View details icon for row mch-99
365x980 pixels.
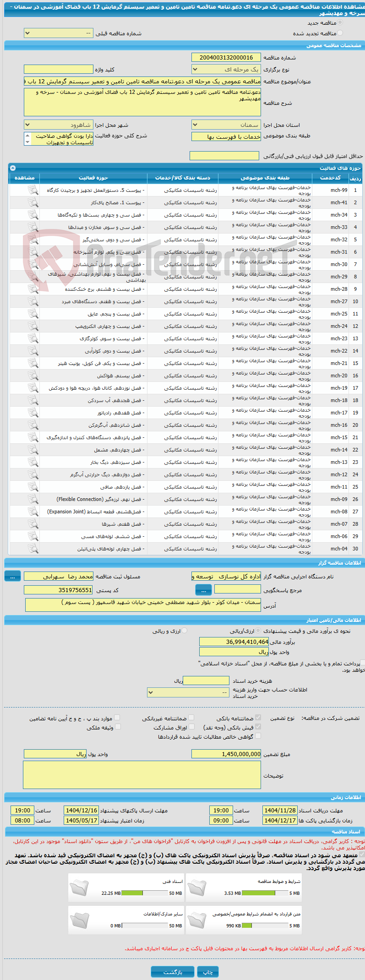coord(33,190)
